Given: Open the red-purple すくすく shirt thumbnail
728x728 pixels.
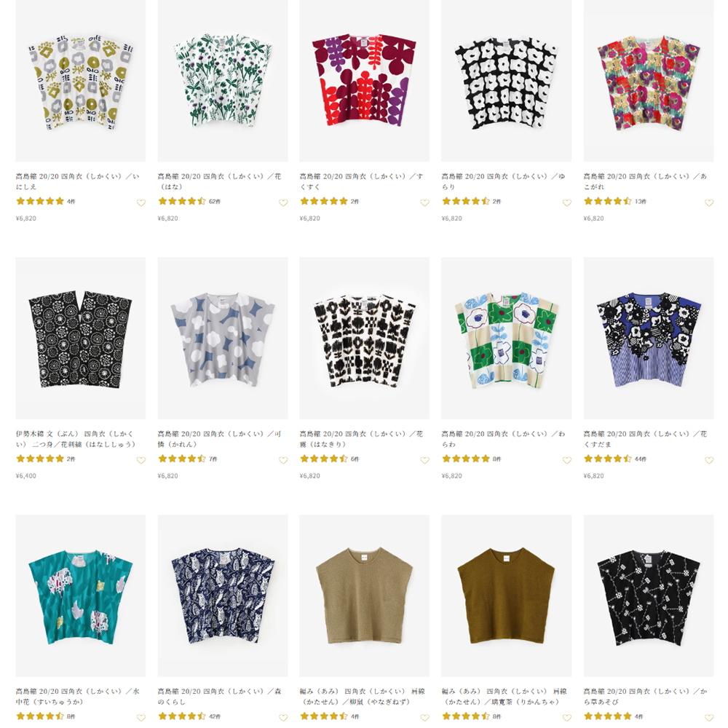Looking at the screenshot, I should (364, 82).
